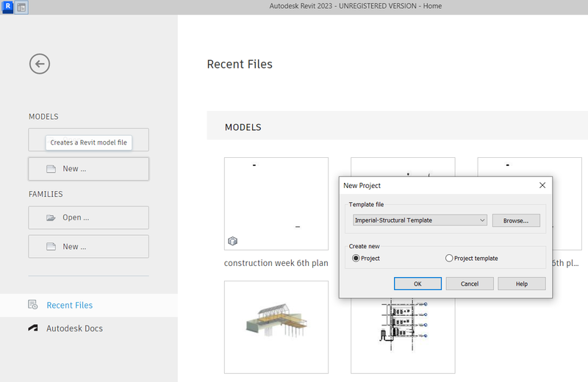Click the Recent Files list icon
The image size is (588, 382).
pyautogui.click(x=33, y=305)
